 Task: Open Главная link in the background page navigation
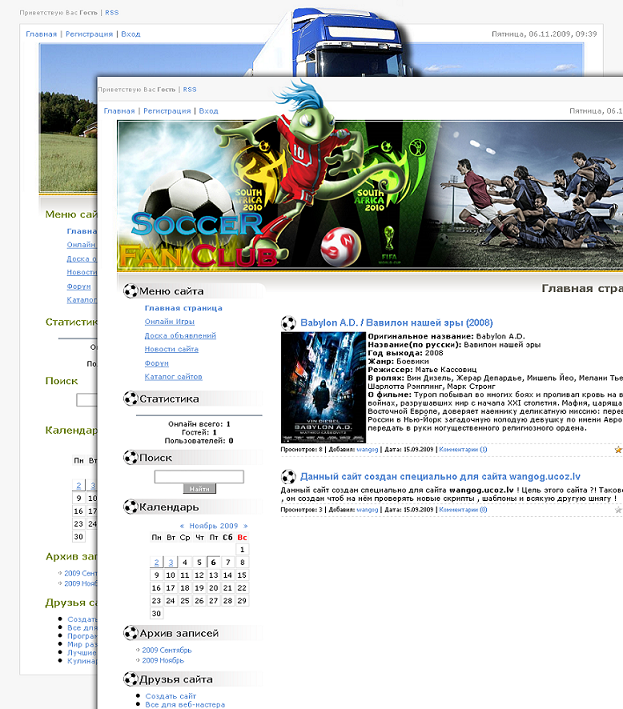(41, 34)
